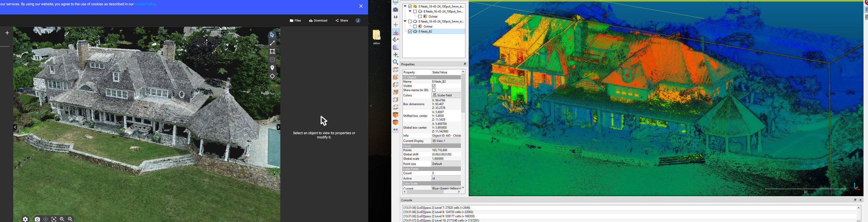Collapse the second 8 Neds cloud node
868x222 pixels.
(405, 22)
